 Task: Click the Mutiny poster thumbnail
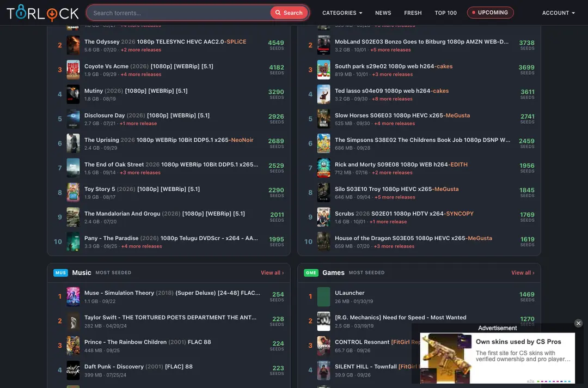[x=73, y=94]
